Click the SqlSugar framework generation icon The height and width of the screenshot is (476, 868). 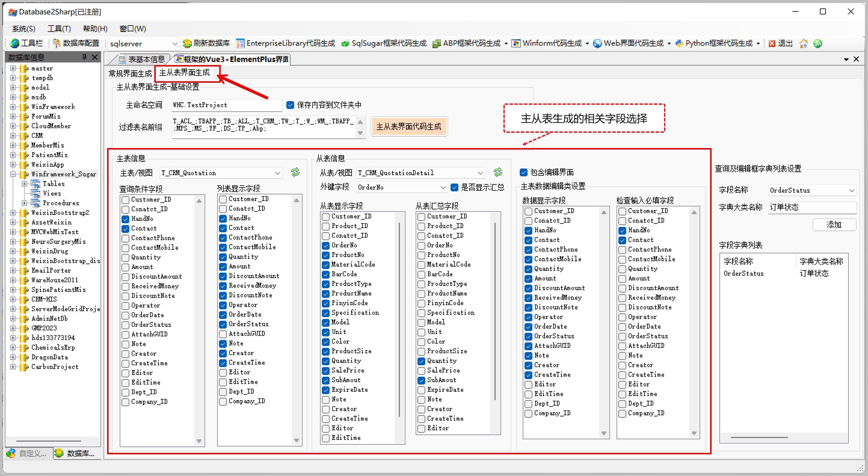click(x=345, y=44)
